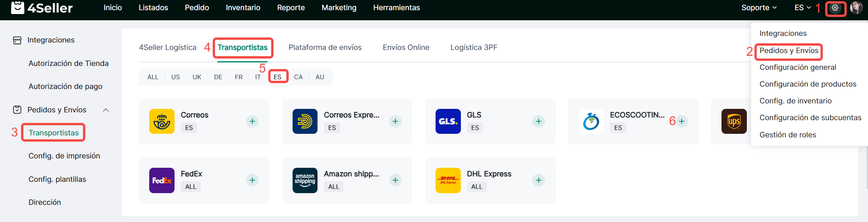Image resolution: width=868 pixels, height=222 pixels.
Task: Click the settings gear icon
Action: click(x=835, y=8)
